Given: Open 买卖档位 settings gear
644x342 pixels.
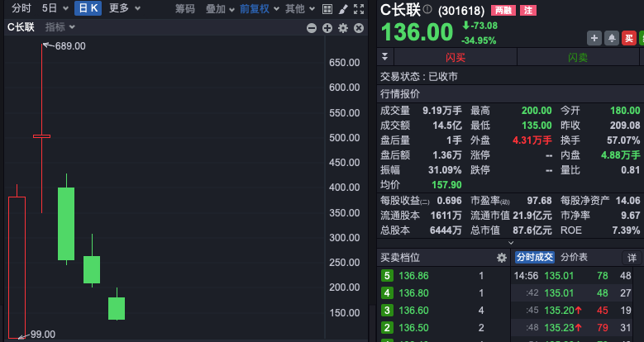Looking at the screenshot, I should (x=502, y=258).
